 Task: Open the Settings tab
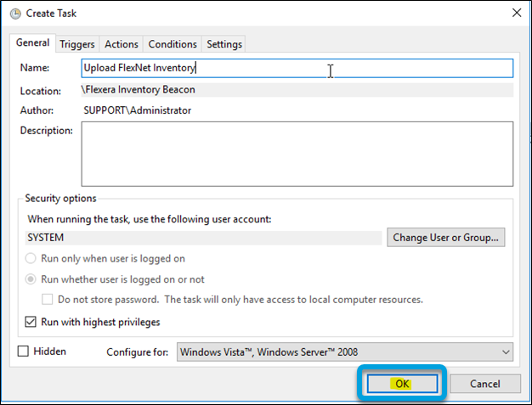(224, 44)
